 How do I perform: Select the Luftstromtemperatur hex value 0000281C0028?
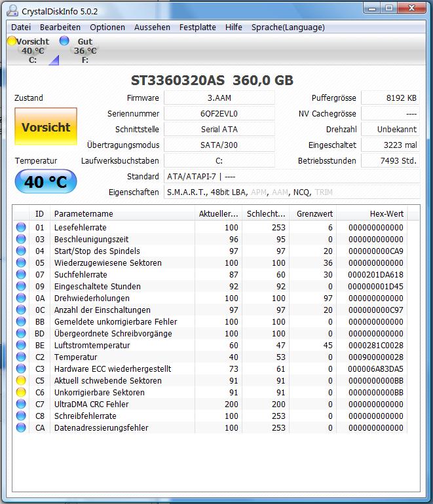click(375, 345)
